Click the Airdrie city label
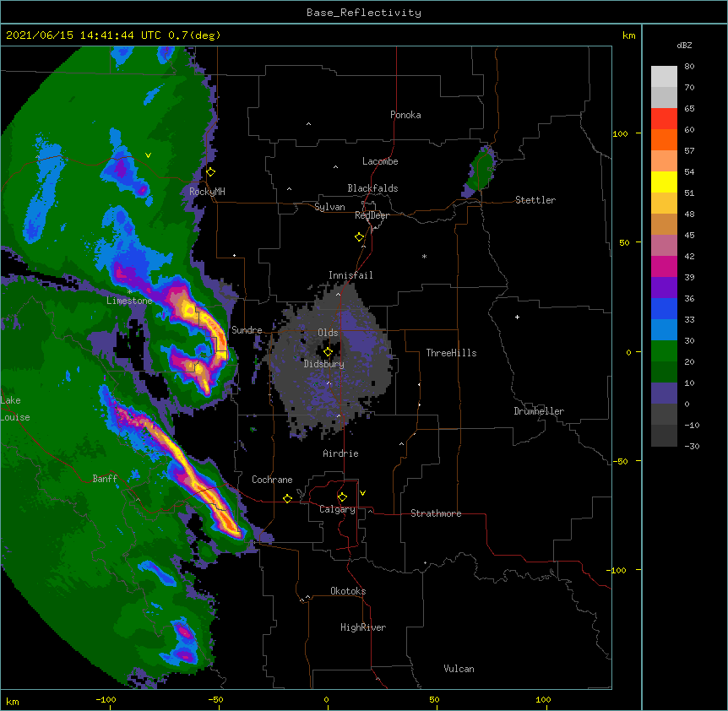The image size is (728, 711). [x=341, y=453]
